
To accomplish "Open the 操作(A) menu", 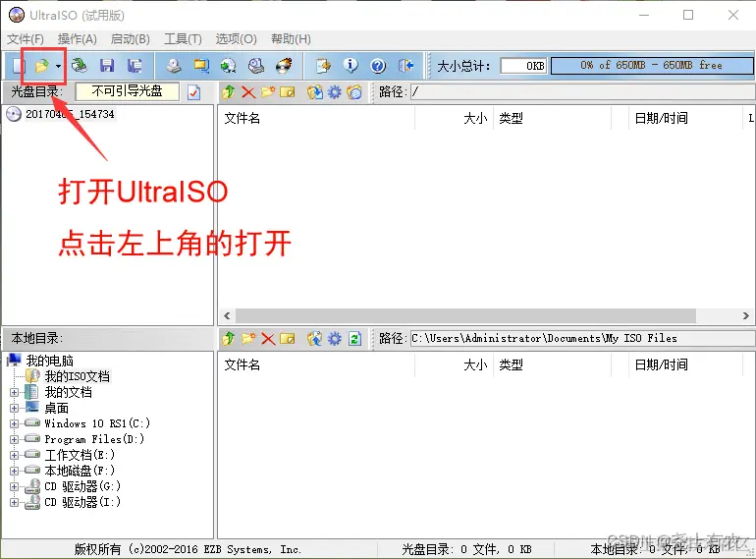I will (78, 39).
